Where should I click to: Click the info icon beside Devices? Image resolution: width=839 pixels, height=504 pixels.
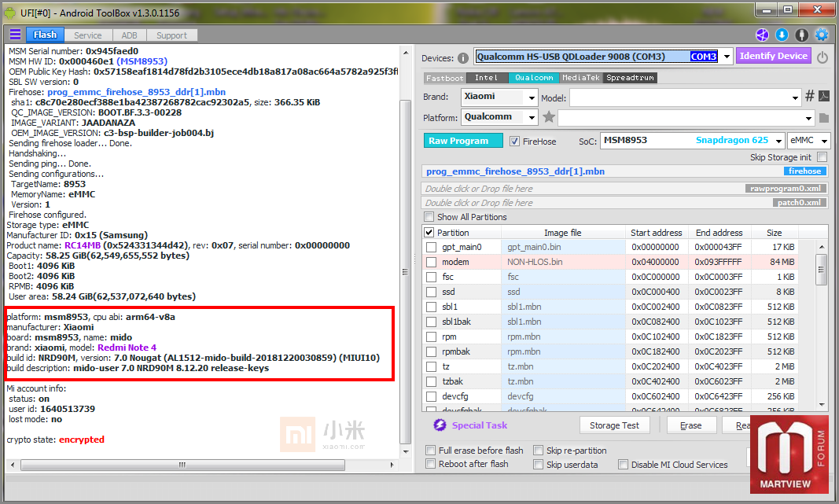(463, 58)
